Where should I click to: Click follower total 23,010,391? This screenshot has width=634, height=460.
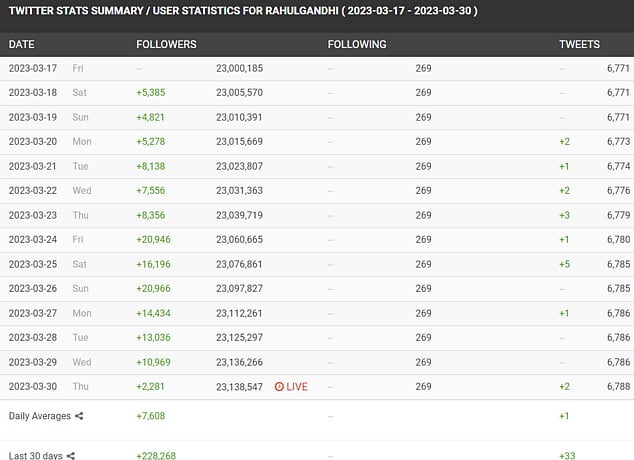click(239, 117)
